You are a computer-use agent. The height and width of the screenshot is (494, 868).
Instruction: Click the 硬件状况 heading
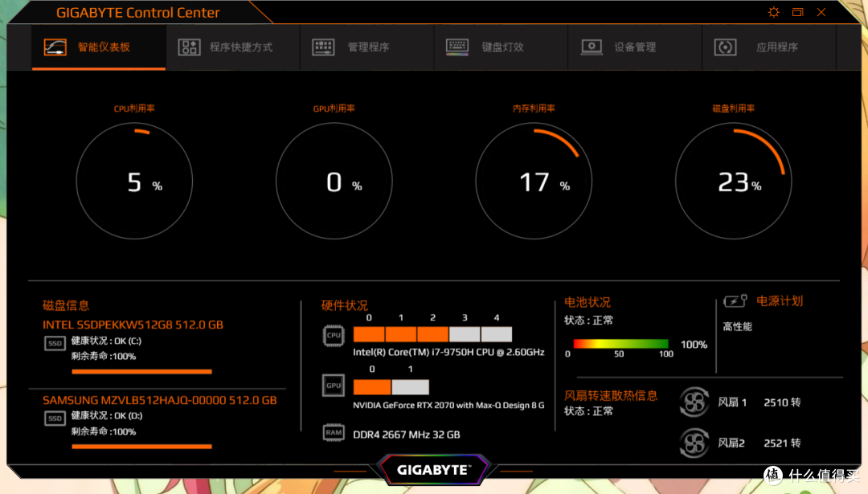(344, 305)
